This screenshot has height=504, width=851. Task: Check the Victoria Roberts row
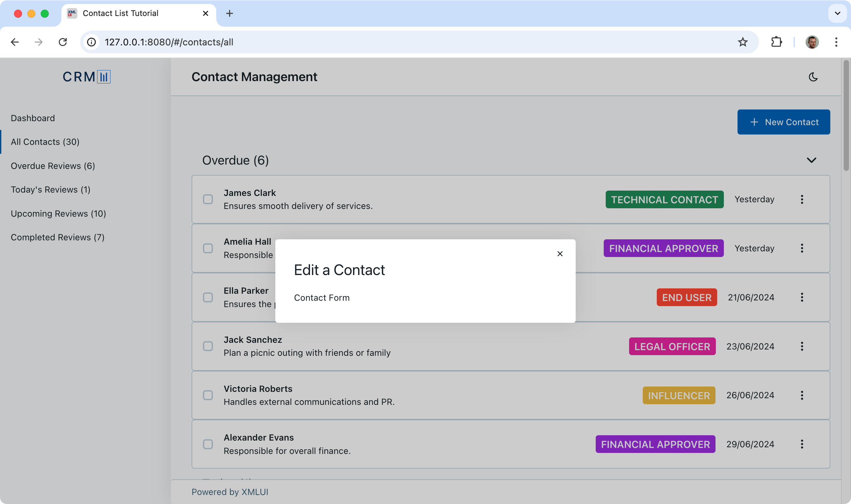(208, 395)
